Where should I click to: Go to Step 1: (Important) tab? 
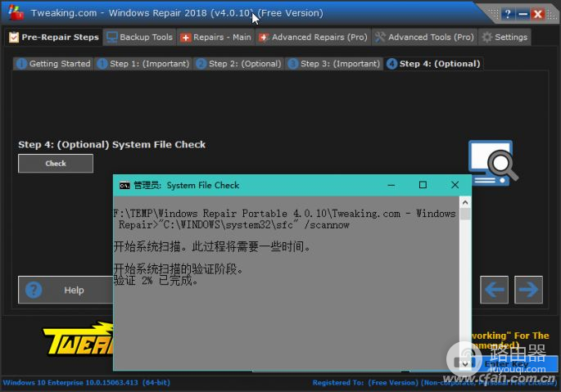click(x=143, y=63)
